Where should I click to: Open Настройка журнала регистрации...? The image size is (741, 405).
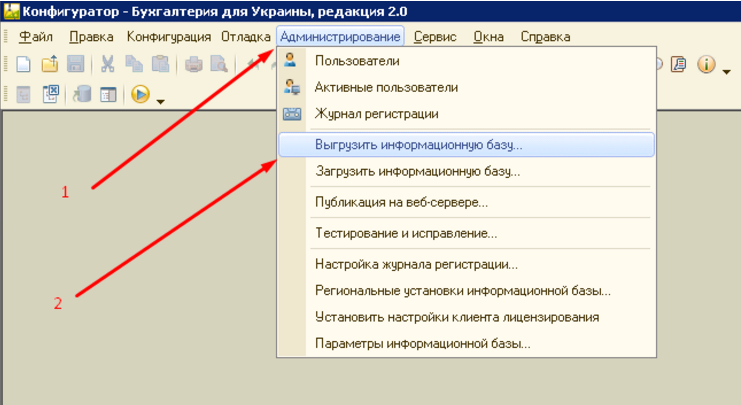(466, 264)
